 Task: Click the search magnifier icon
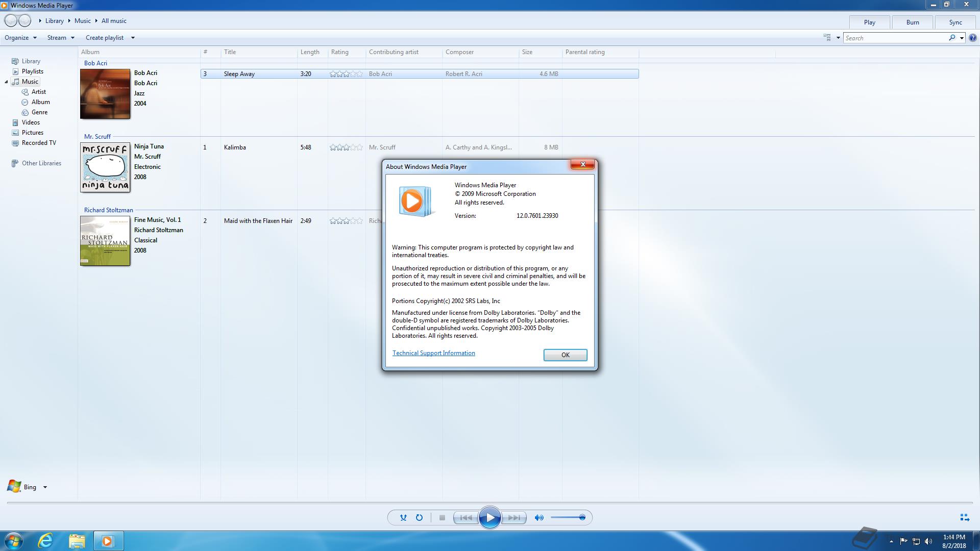(x=952, y=38)
